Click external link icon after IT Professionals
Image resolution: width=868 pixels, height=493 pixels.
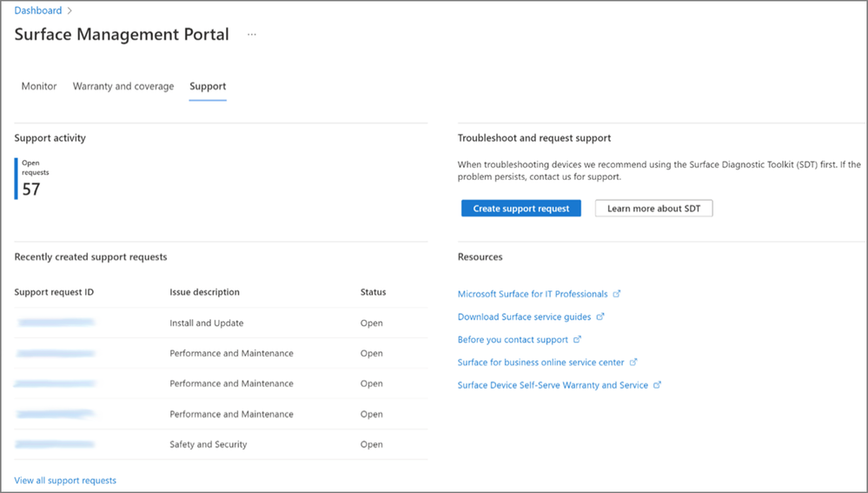[x=617, y=294]
